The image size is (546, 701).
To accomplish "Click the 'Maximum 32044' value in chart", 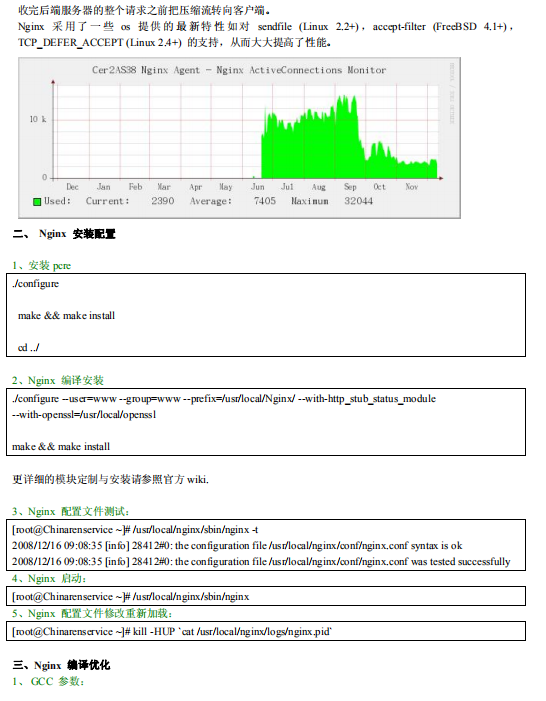I will tap(332, 201).
